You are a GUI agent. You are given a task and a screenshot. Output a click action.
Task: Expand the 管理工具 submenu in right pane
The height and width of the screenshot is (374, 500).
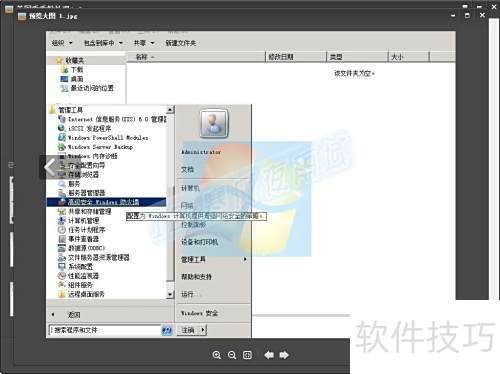(x=245, y=259)
